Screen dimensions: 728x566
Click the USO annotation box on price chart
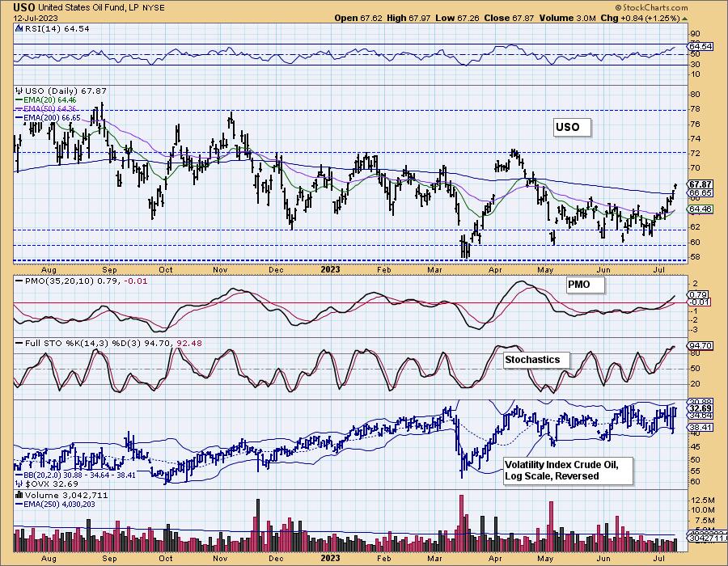[573, 127]
